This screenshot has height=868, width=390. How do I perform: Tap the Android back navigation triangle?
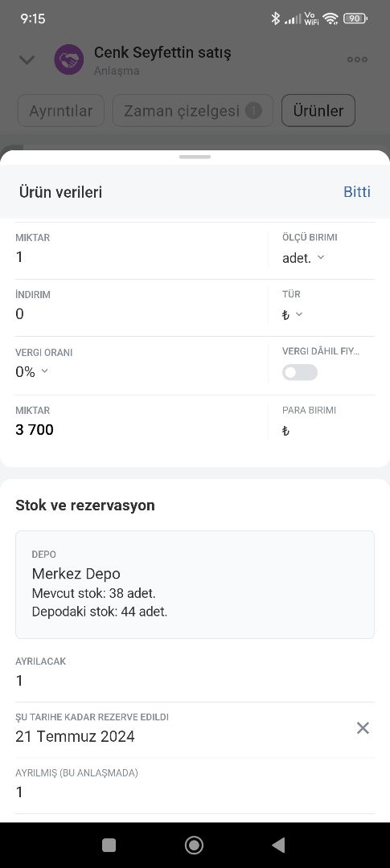point(278,845)
